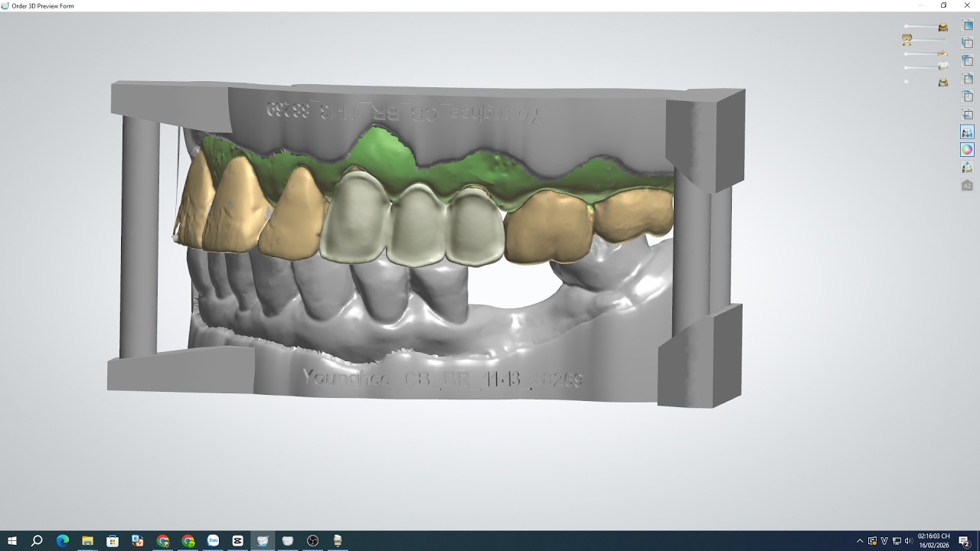Click the tooth with blue cone icon
Image resolution: width=980 pixels, height=551 pixels.
tap(968, 168)
